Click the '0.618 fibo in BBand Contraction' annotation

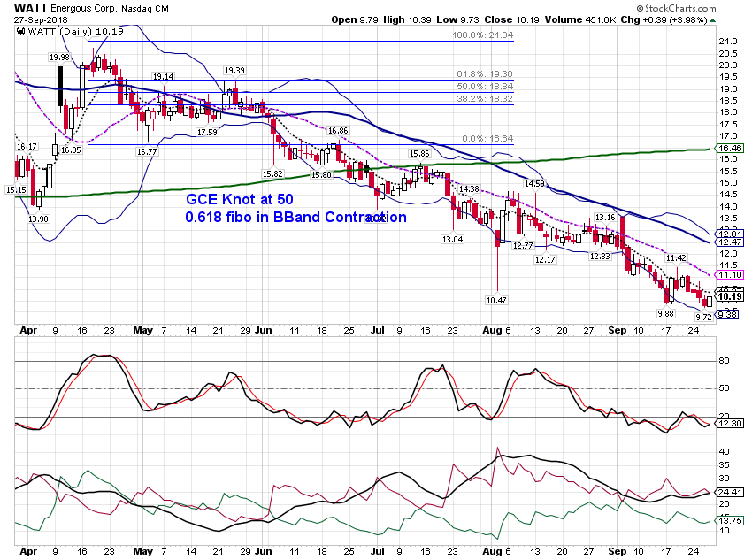point(295,218)
